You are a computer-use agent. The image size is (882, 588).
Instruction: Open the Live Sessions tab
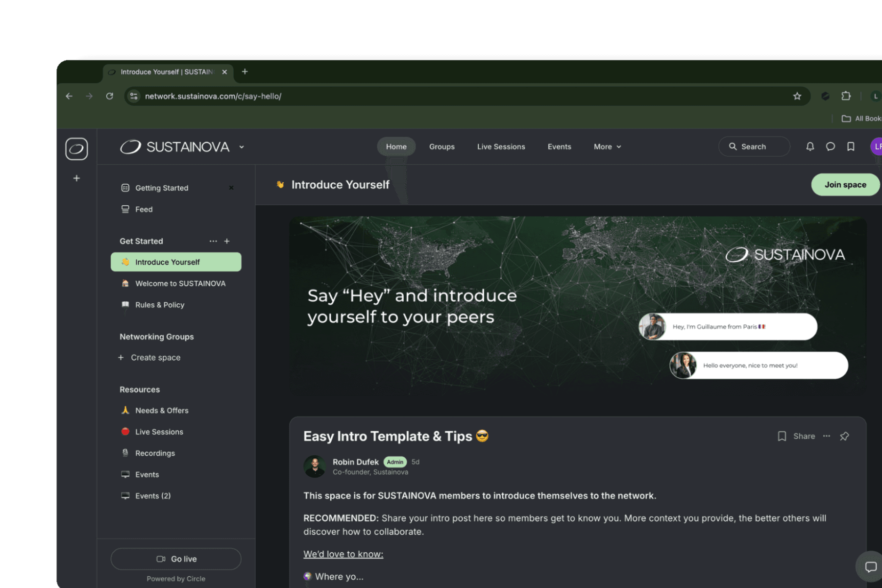click(501, 147)
